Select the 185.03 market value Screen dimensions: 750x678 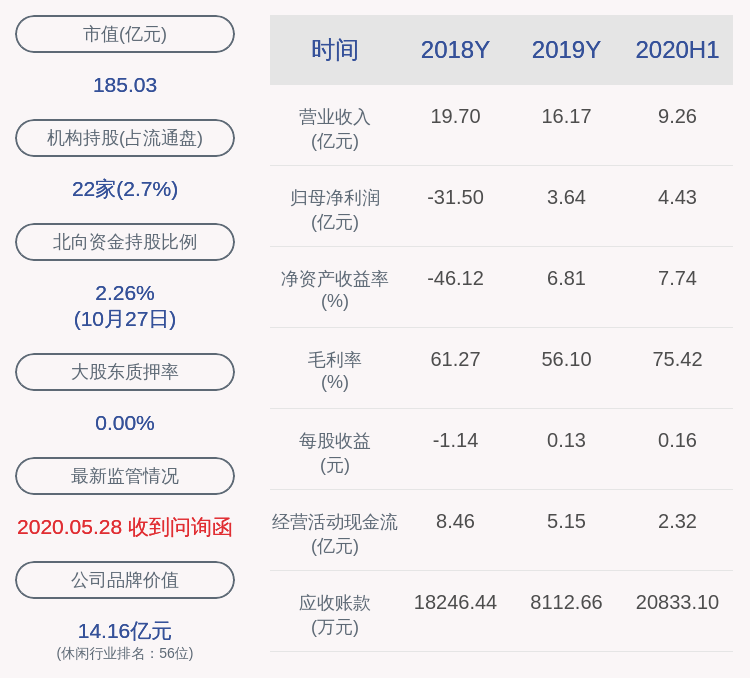point(125,85)
